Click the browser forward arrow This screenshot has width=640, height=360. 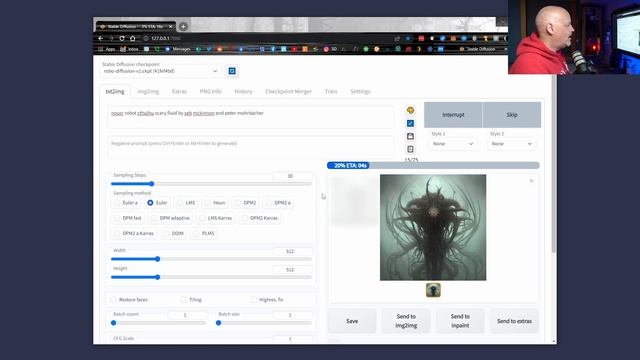[111, 38]
